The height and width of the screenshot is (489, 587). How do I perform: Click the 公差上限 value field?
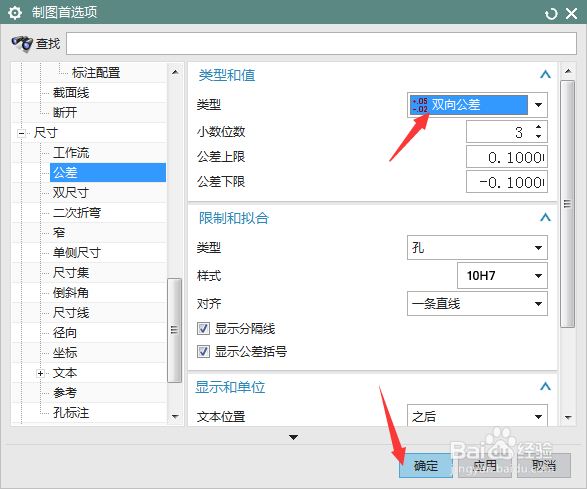tap(507, 157)
